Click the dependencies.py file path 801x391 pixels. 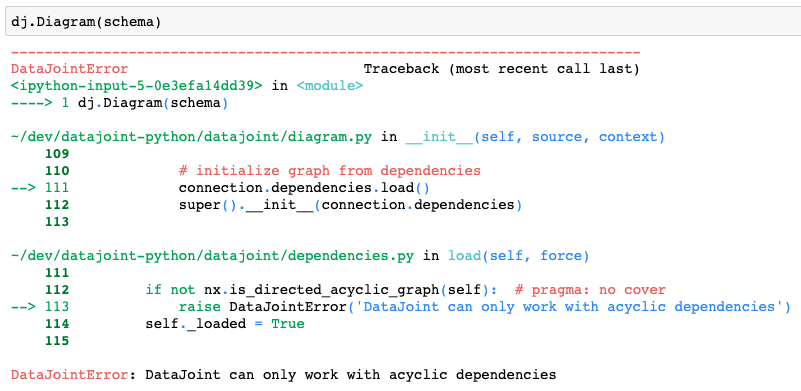pos(212,256)
